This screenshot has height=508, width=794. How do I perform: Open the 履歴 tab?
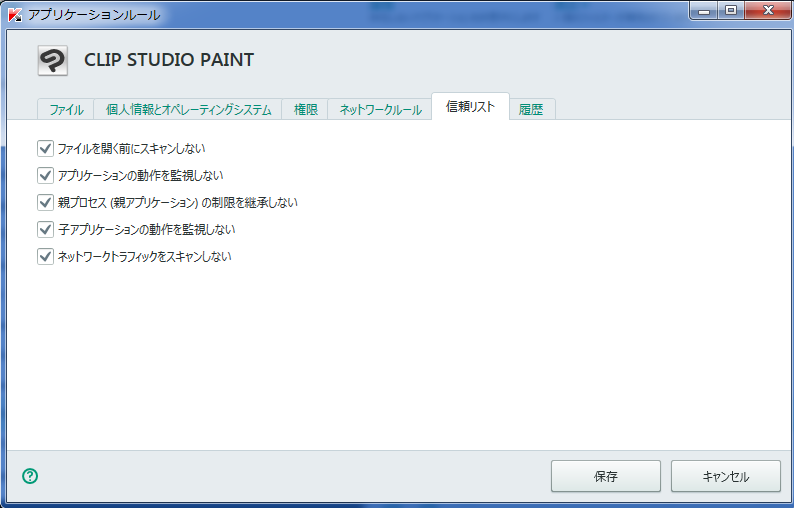click(x=531, y=109)
